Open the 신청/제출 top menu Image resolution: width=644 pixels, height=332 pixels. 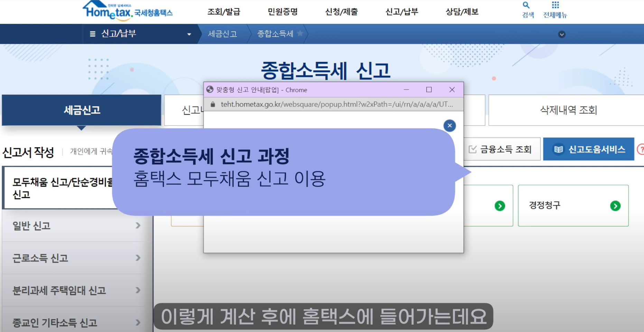click(x=342, y=12)
